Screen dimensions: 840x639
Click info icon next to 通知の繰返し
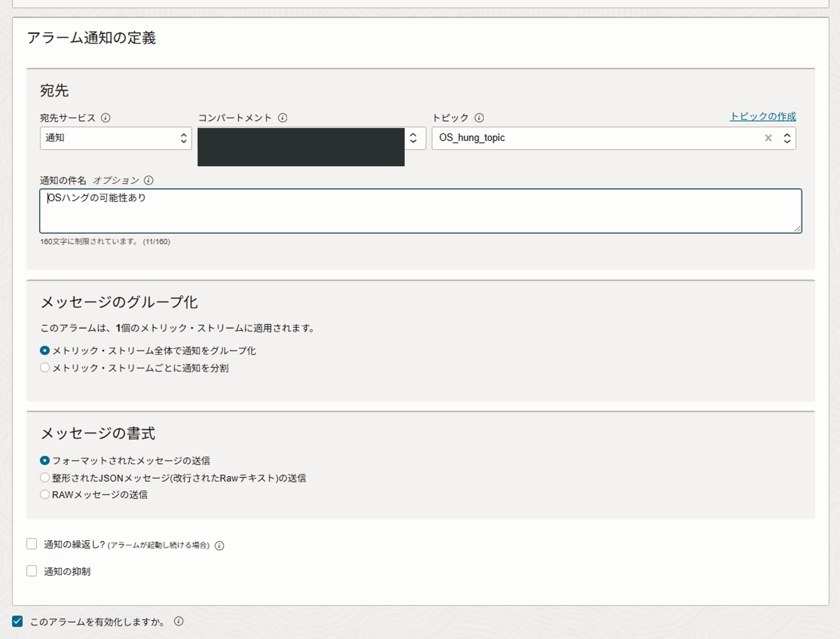[219, 546]
